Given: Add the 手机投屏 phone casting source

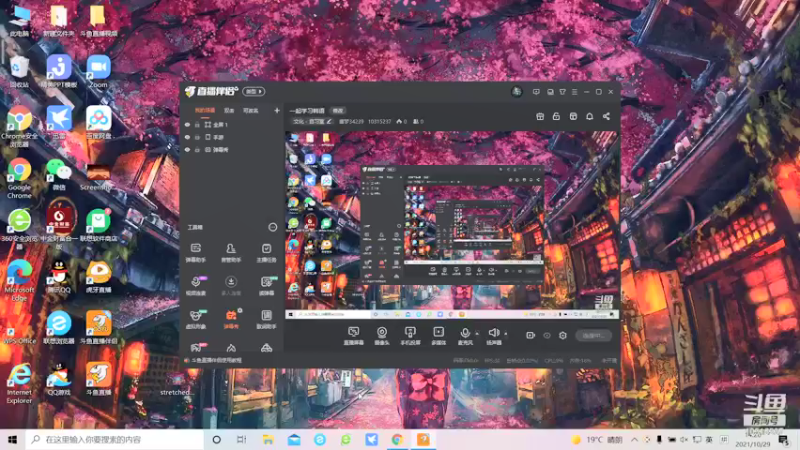Looking at the screenshot, I should tap(410, 336).
